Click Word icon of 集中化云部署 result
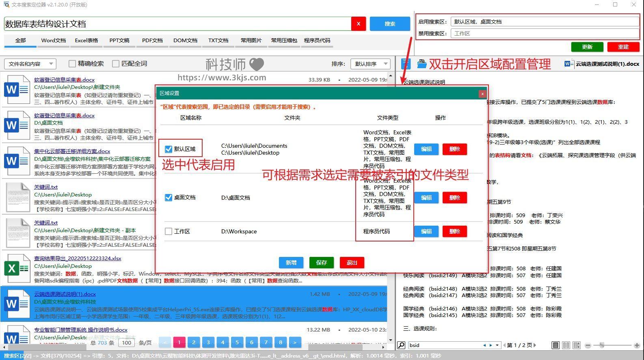This screenshot has height=360, width=644. [x=17, y=162]
